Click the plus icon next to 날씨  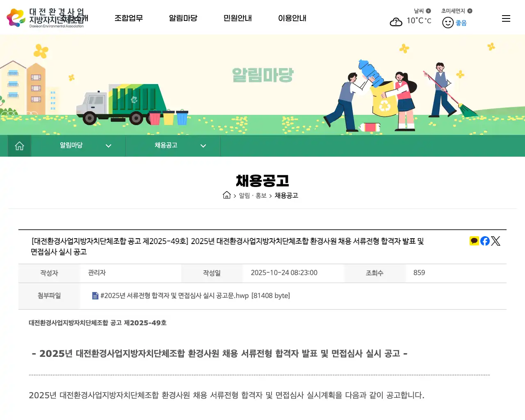tap(427, 11)
